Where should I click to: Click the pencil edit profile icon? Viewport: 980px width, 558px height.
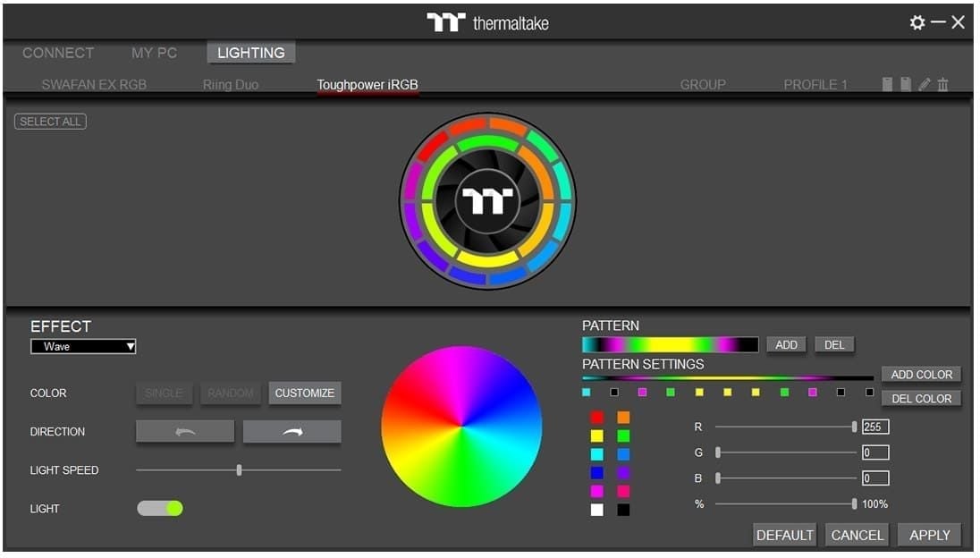pyautogui.click(x=924, y=84)
